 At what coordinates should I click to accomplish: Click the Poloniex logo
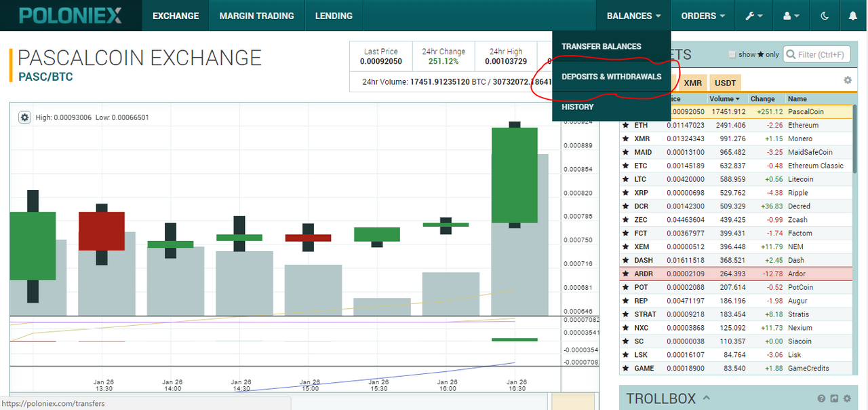click(x=71, y=16)
